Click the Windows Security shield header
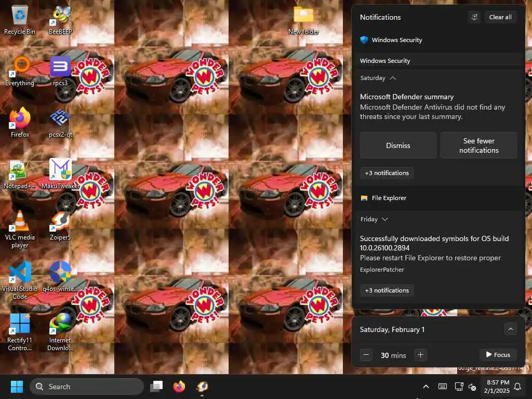The image size is (532, 399). pos(391,40)
